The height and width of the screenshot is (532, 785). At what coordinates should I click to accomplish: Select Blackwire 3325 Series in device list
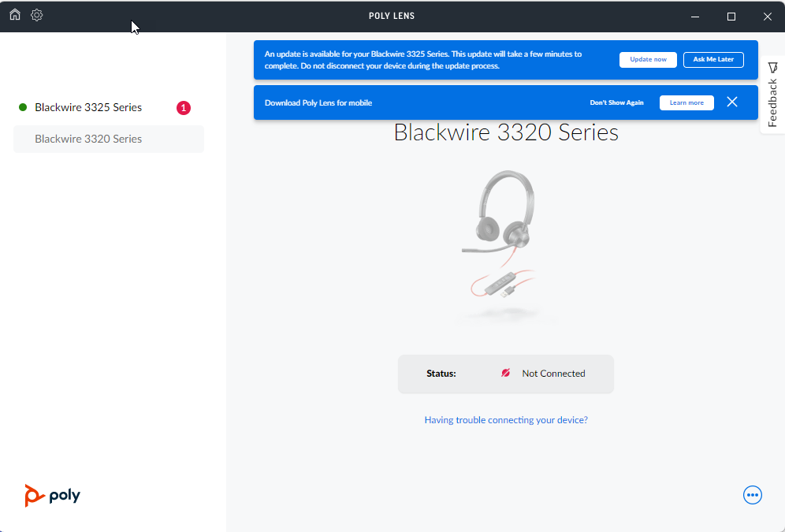(x=88, y=107)
